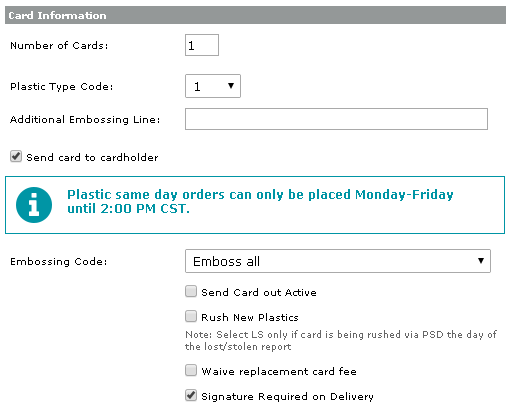
Task: Click the Card Information section header
Action: [x=255, y=15]
